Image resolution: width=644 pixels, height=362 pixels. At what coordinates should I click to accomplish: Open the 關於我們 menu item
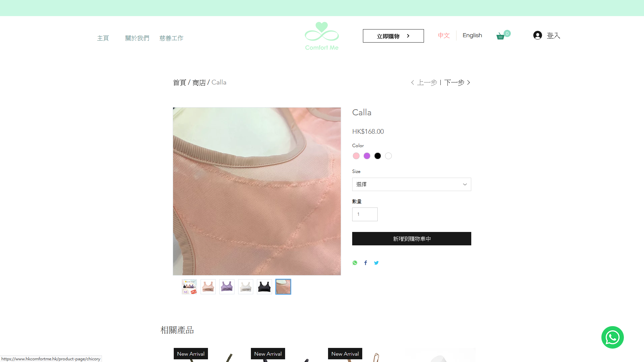coord(137,38)
